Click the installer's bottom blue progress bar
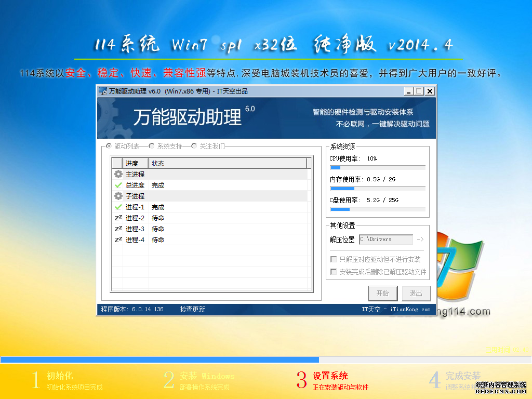 coord(266,360)
